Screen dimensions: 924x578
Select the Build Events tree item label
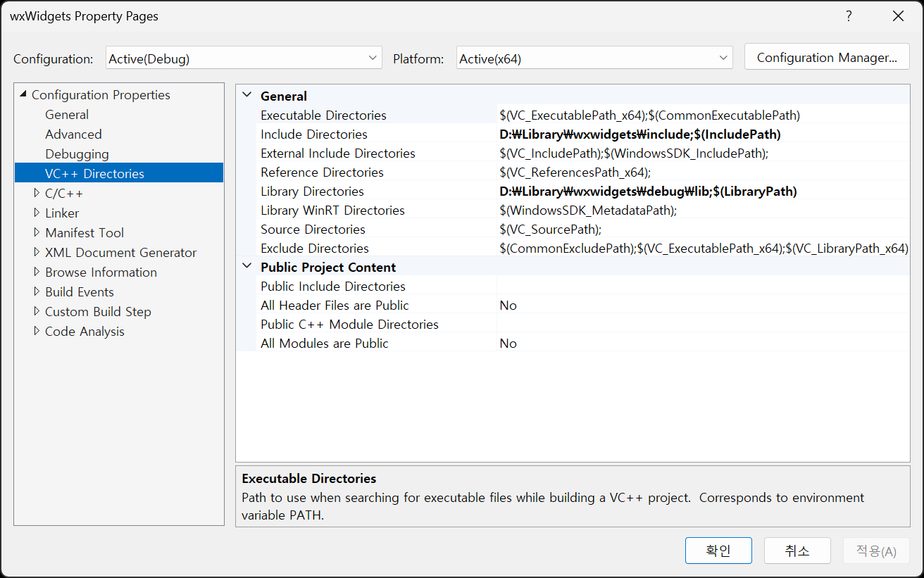pos(80,291)
